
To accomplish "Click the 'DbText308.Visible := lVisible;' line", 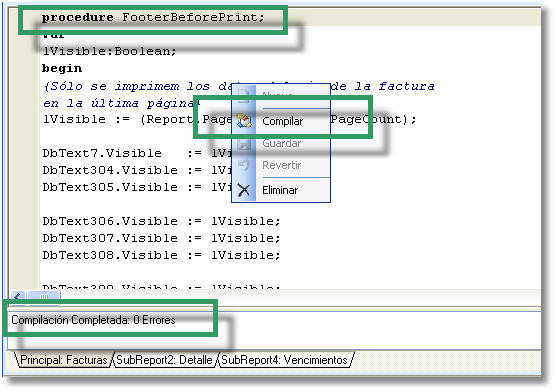I will (161, 255).
